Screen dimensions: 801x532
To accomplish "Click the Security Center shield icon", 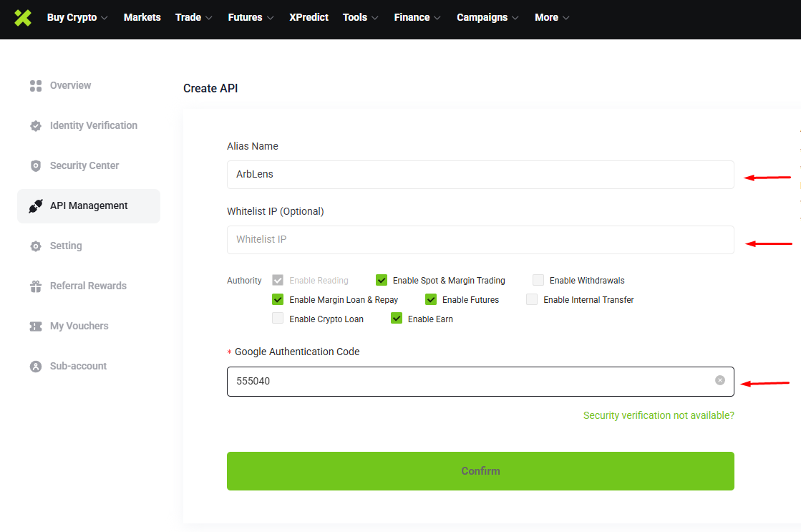I will coord(36,165).
